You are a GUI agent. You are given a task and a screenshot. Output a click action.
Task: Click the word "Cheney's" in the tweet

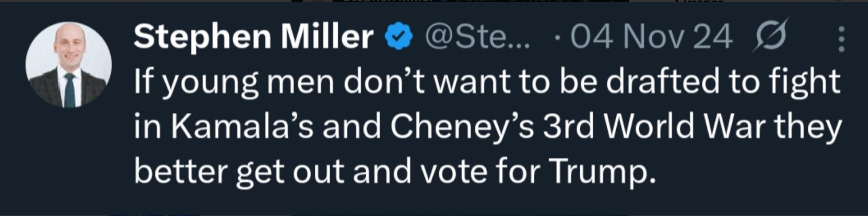click(462, 126)
